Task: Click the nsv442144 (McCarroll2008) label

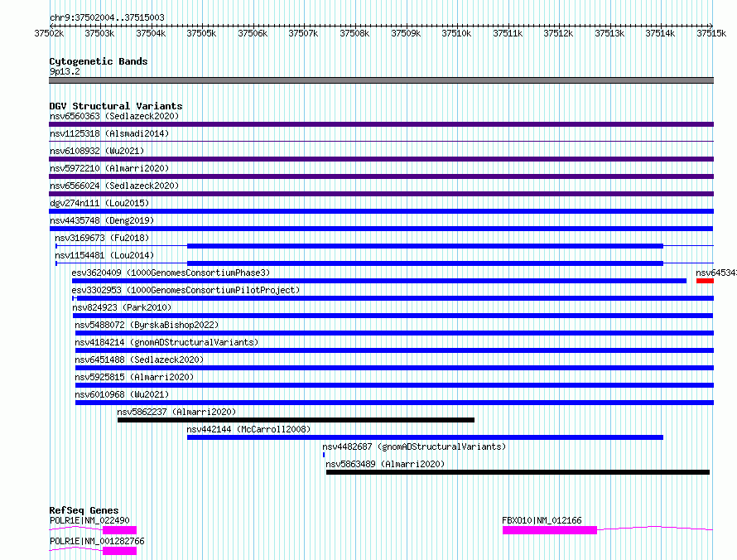Action: [248, 429]
